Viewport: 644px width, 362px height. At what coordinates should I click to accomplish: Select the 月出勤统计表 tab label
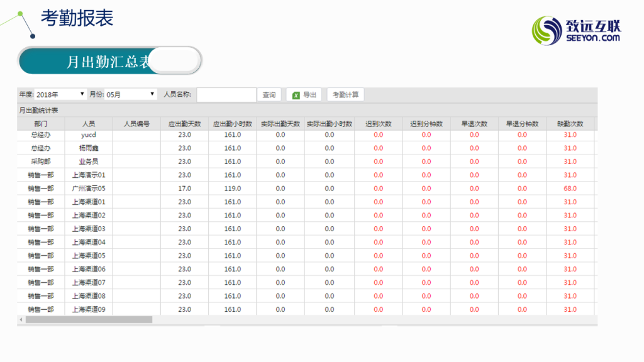pos(38,110)
